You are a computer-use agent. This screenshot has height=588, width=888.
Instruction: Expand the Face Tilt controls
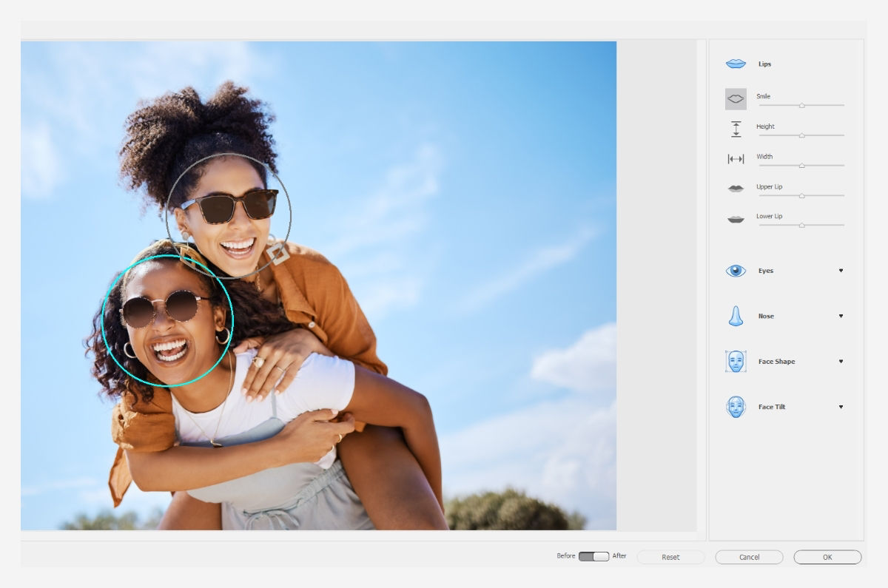841,406
